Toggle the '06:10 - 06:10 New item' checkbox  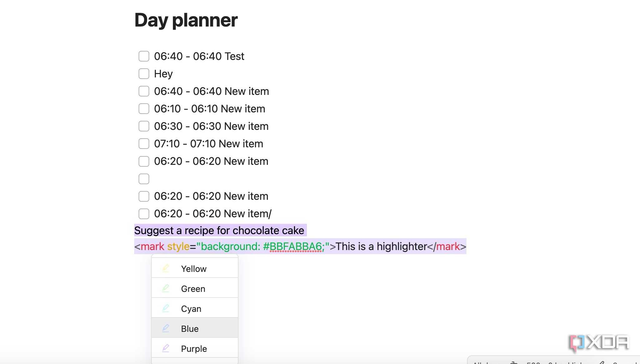tap(144, 109)
